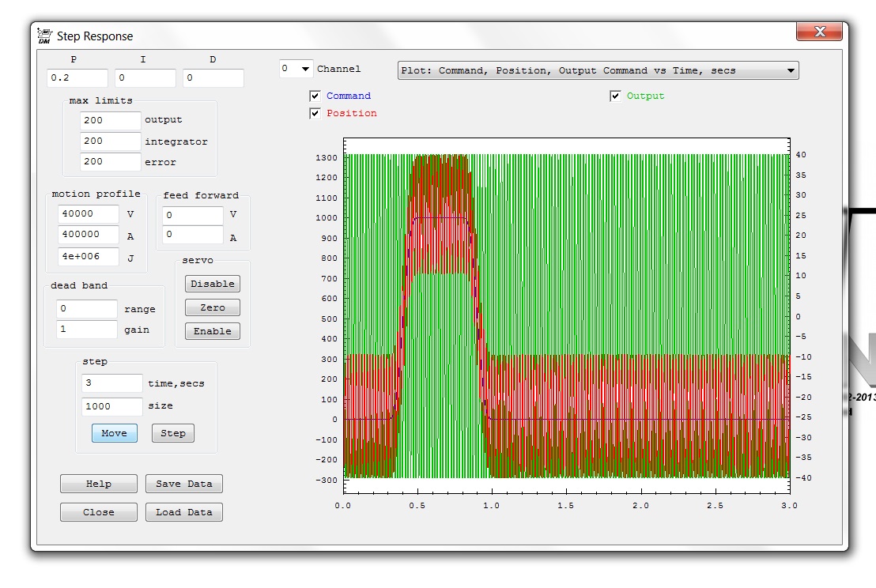Select the P gain input field
Image resolution: width=876 pixels, height=588 pixels.
(77, 78)
